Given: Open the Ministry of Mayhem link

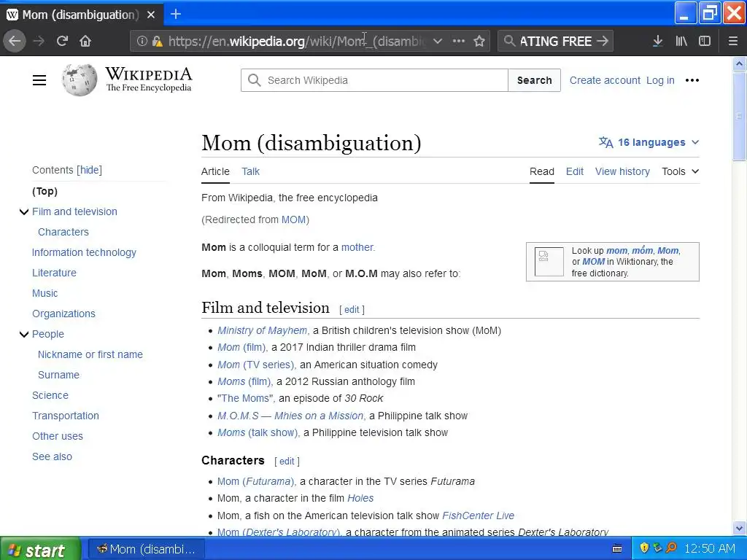Looking at the screenshot, I should (263, 330).
